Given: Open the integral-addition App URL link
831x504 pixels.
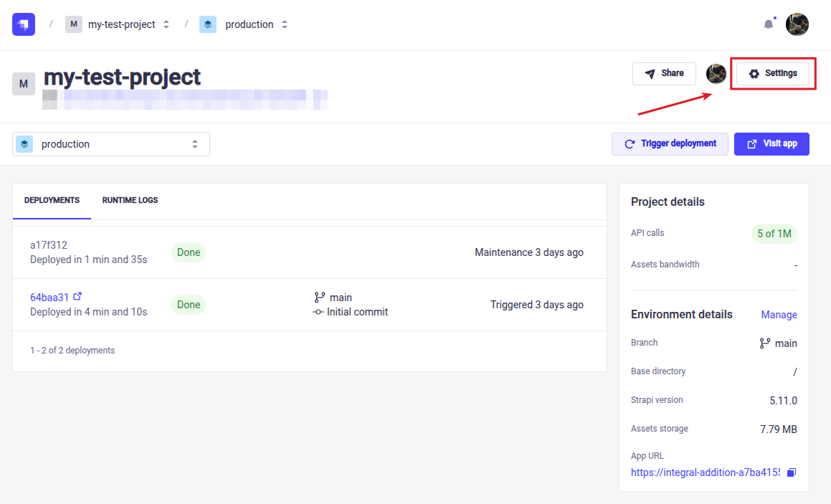Looking at the screenshot, I should click(x=705, y=472).
